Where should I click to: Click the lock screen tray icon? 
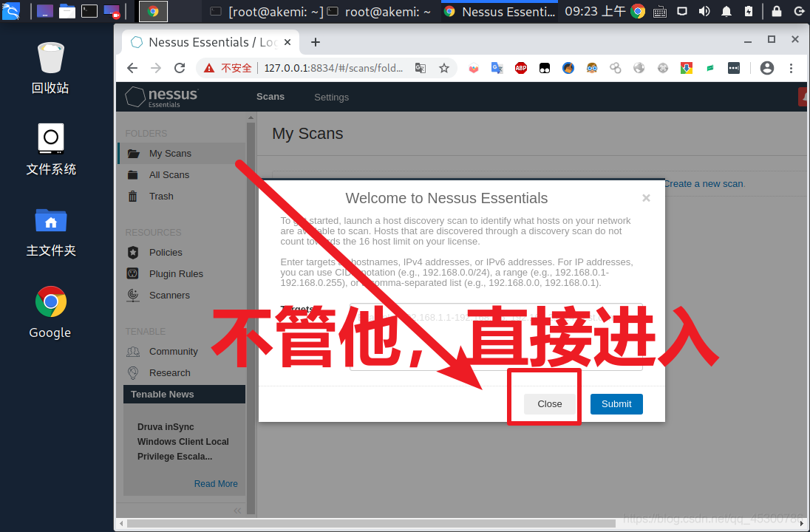(777, 11)
